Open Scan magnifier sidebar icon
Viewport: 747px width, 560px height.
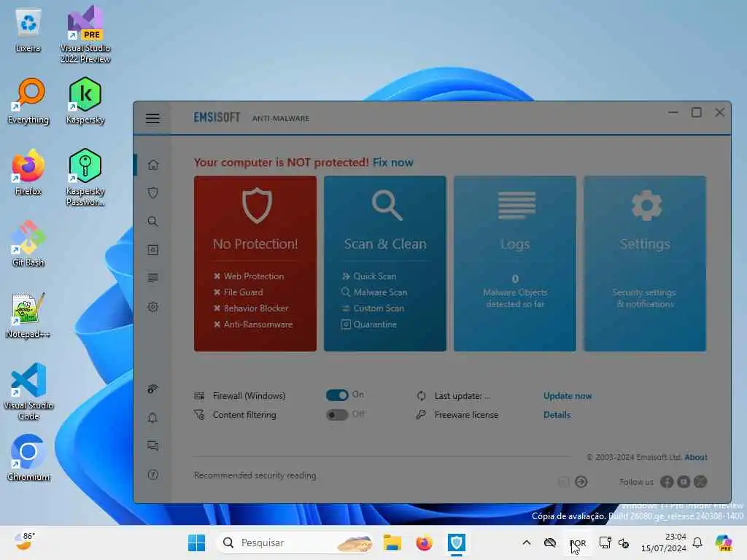click(153, 222)
